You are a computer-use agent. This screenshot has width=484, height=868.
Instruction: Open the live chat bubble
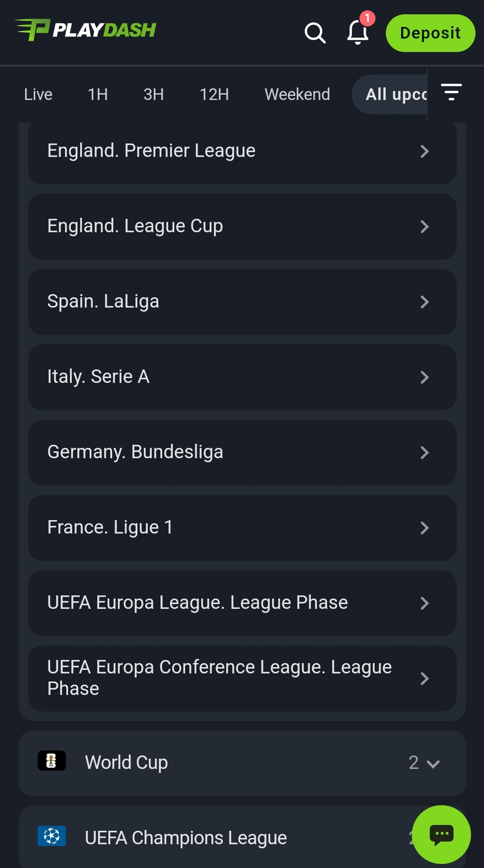tap(441, 834)
